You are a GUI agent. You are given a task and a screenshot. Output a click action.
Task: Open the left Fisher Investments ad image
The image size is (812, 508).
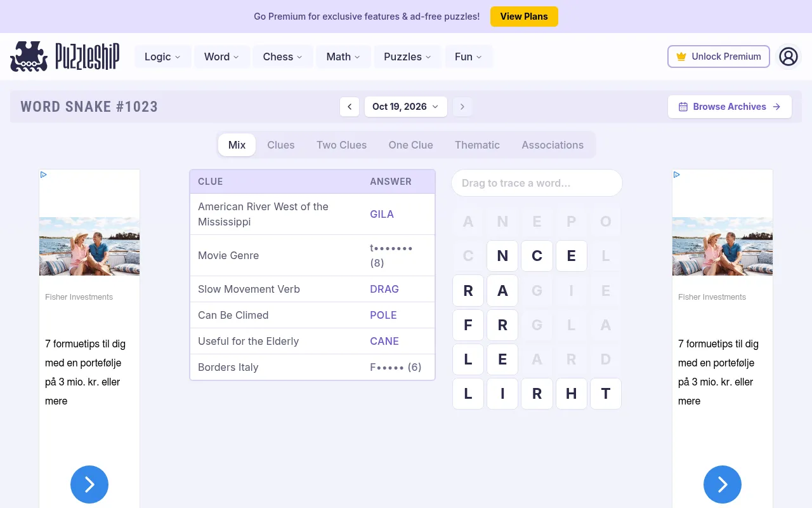pos(89,246)
